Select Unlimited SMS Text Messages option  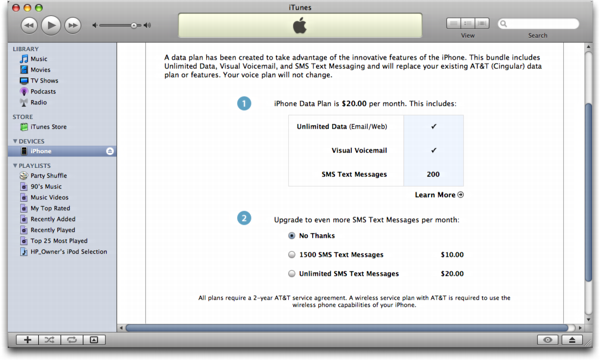[x=292, y=274]
